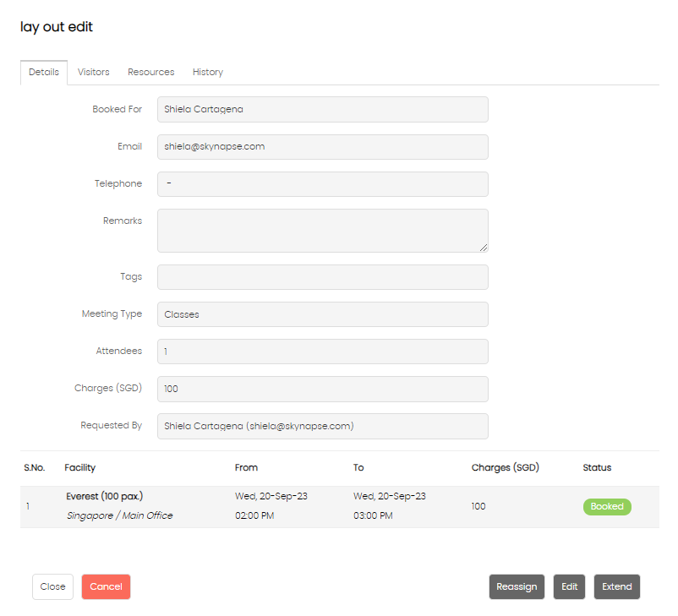678x616 pixels.
Task: Click the Tags field
Action: click(323, 277)
